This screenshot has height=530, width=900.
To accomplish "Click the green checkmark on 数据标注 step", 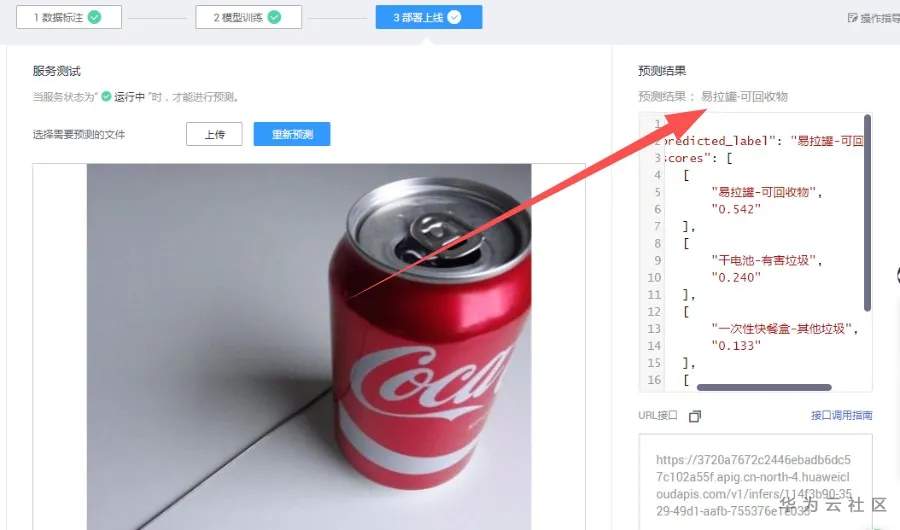I will point(95,17).
